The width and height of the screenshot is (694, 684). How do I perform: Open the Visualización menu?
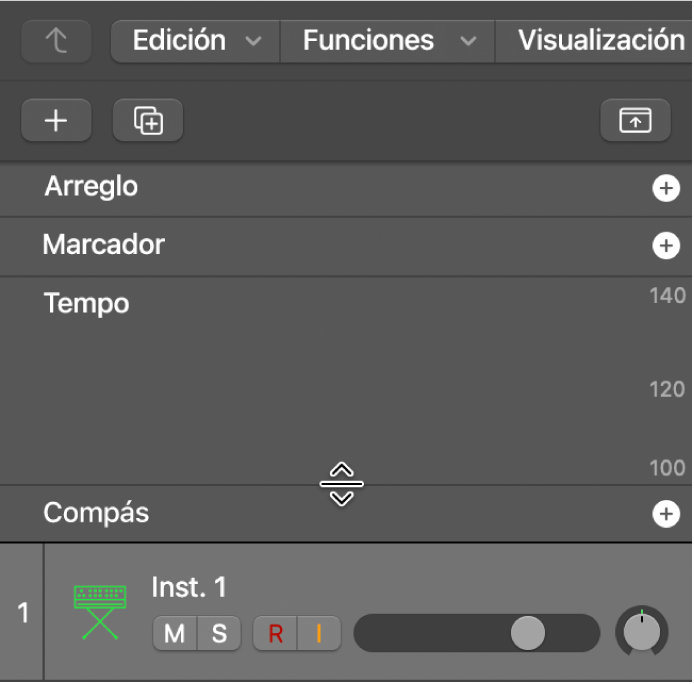tap(600, 41)
